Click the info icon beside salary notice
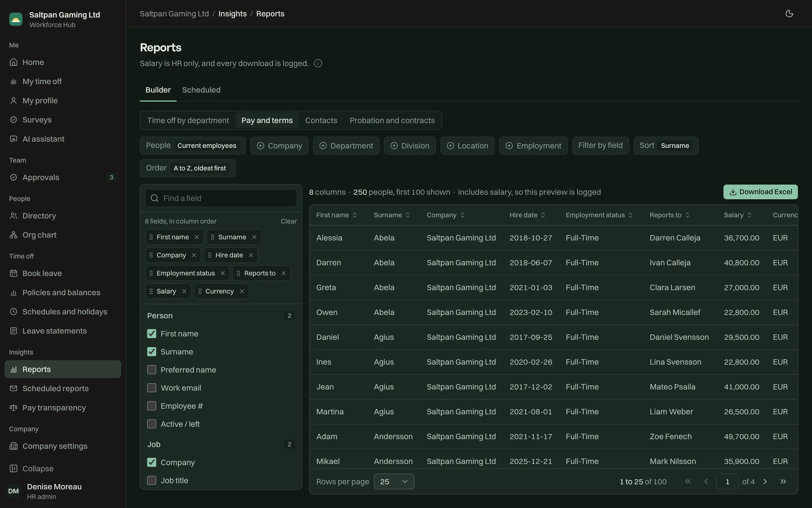Viewport: 812px width, 508px height. (x=318, y=63)
